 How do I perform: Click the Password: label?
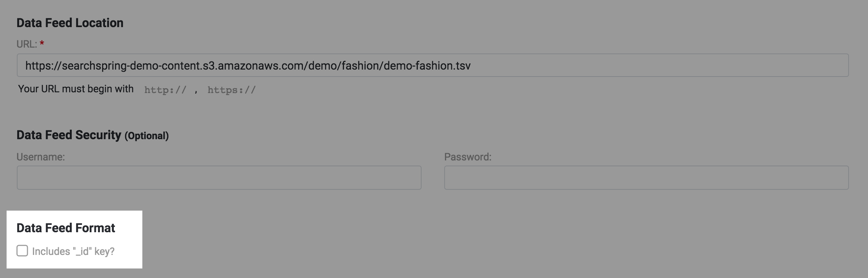point(468,157)
